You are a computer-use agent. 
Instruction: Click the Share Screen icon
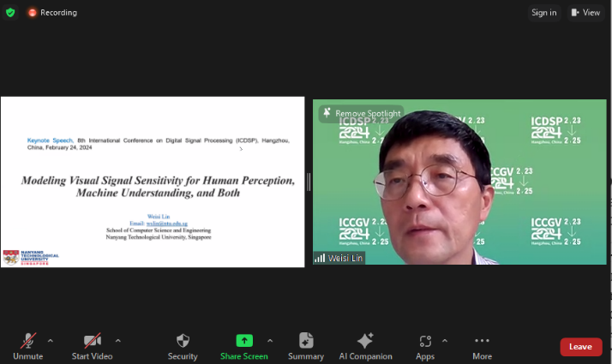[244, 341]
